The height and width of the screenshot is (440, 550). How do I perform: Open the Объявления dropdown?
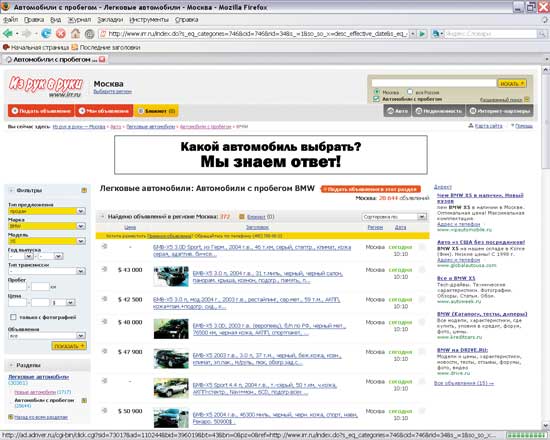47,336
